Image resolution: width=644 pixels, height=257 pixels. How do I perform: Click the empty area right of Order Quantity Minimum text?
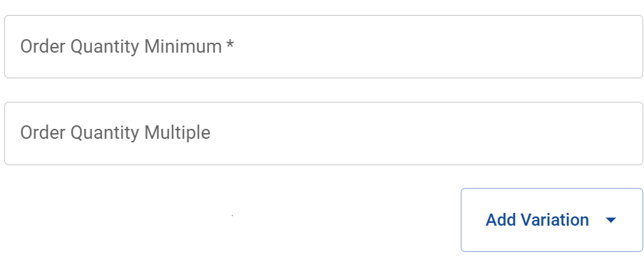click(x=437, y=47)
